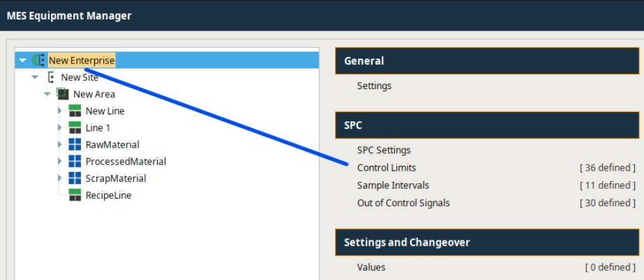Click the ProcessedMaterial blue grid icon
The image size is (644, 280).
click(75, 162)
